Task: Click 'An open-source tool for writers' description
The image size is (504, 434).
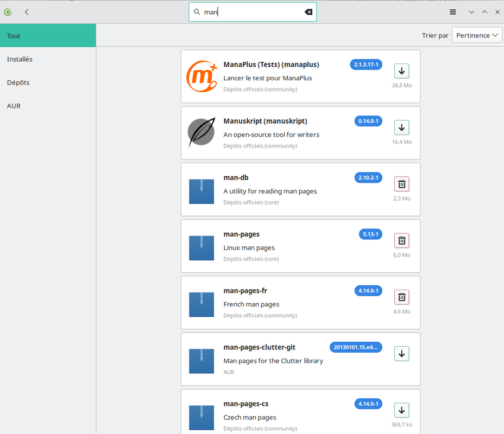Action: 272,135
